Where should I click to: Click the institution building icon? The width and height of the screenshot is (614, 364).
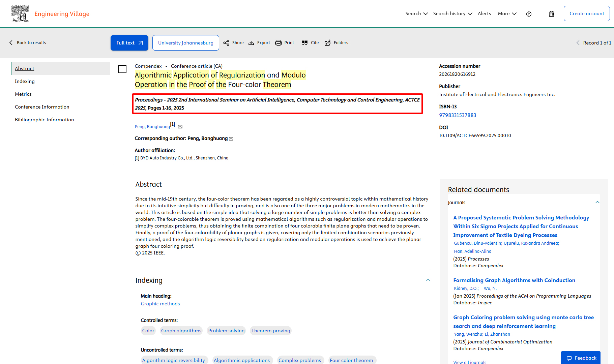pos(552,14)
